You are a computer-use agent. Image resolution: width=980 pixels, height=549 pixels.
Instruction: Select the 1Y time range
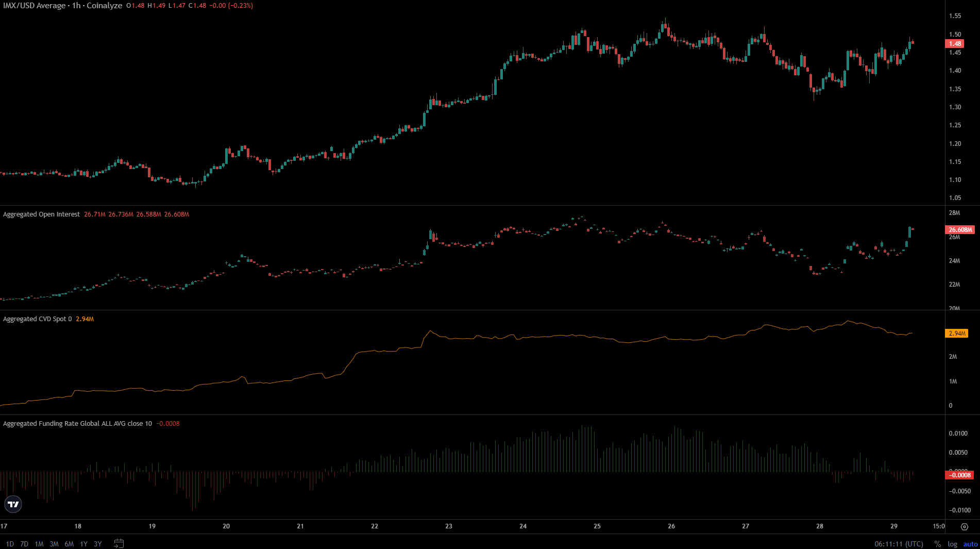(83, 544)
